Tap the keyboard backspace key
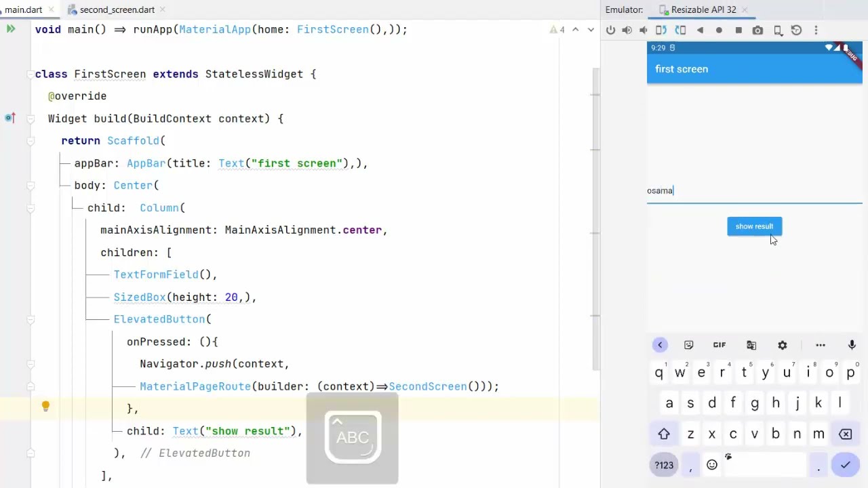868x488 pixels. (x=846, y=434)
